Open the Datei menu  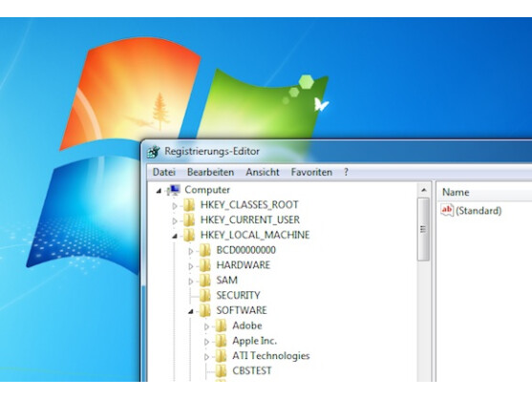click(164, 172)
